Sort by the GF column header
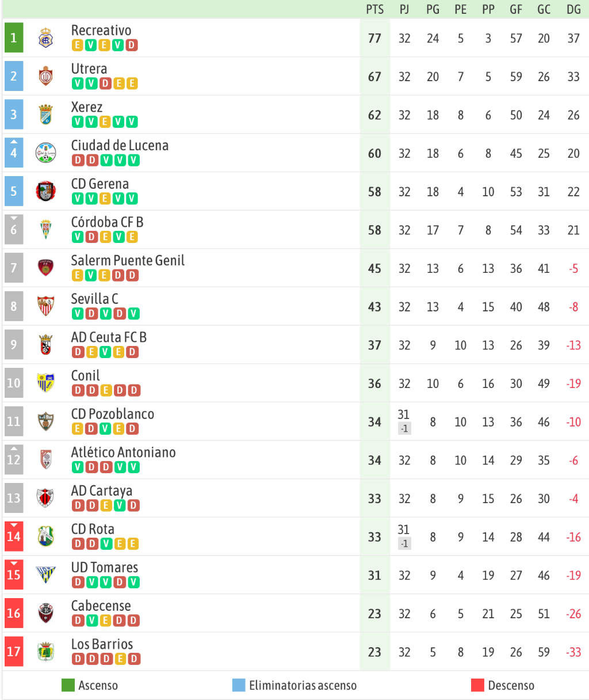This screenshot has width=589, height=700. 516,9
